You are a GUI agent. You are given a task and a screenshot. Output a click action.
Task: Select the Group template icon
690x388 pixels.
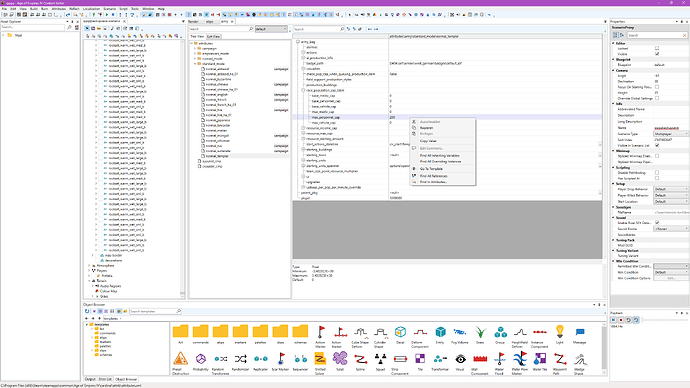pyautogui.click(x=500, y=332)
